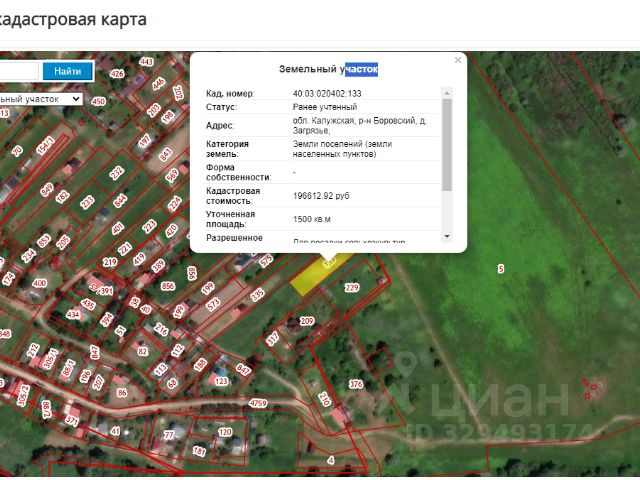The image size is (640, 480).
Task: Select parcel label 426
Action: (x=117, y=74)
